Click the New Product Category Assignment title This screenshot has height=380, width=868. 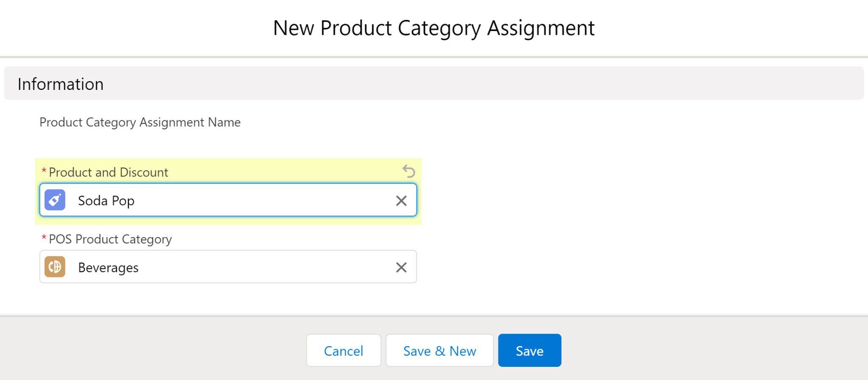434,28
